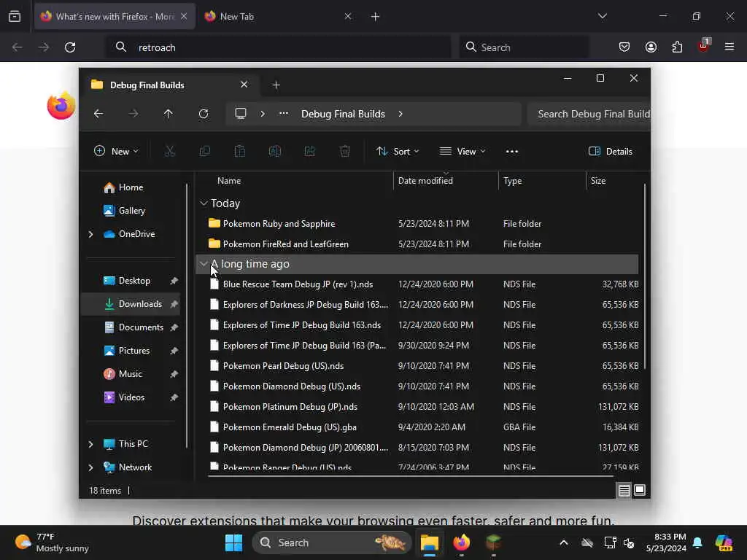Viewport: 747px width, 560px height.
Task: Go back in File Explorer
Action: pos(98,114)
